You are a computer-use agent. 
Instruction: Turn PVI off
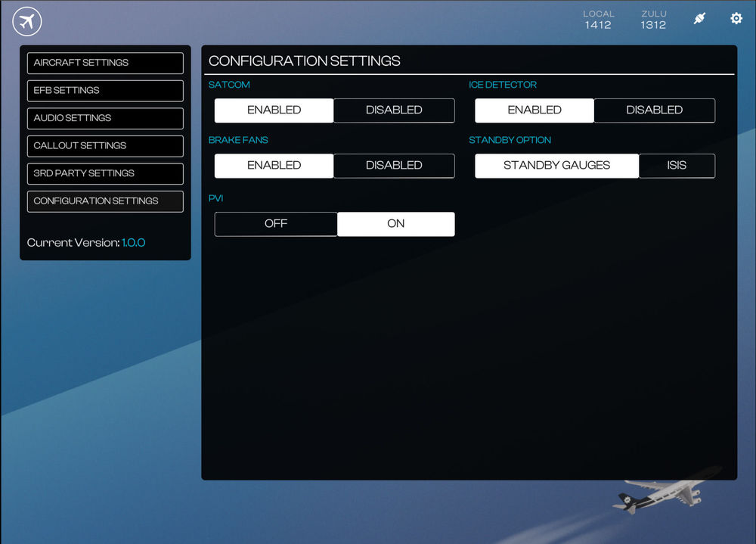276,224
